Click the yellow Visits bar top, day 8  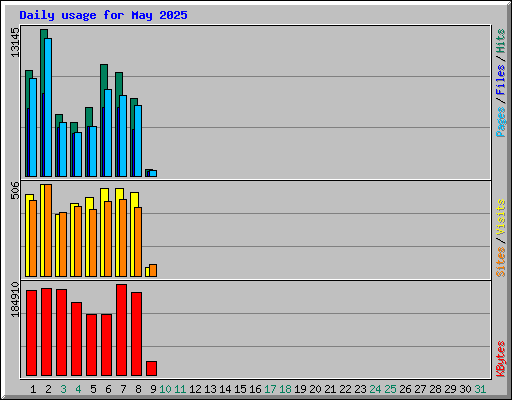pos(134,199)
